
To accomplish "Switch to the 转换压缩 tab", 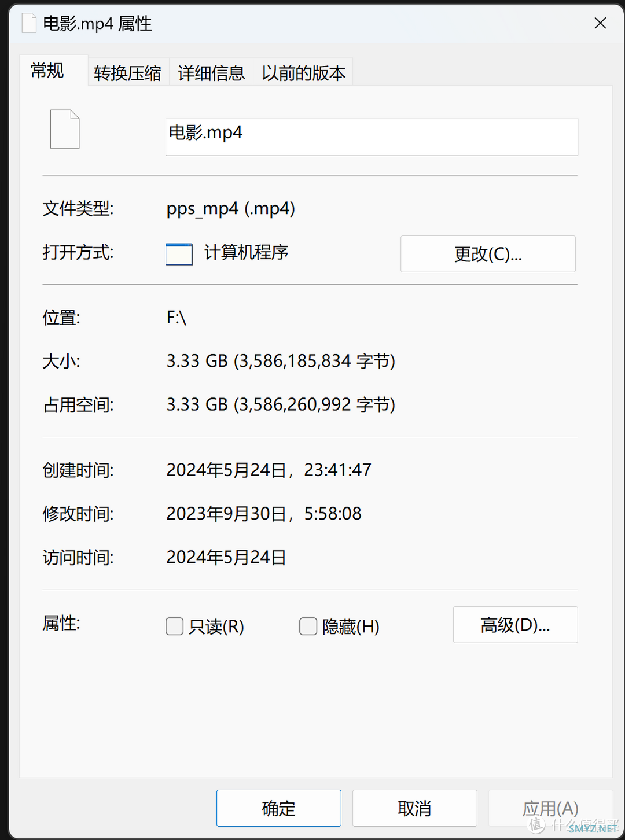I will pyautogui.click(x=128, y=73).
